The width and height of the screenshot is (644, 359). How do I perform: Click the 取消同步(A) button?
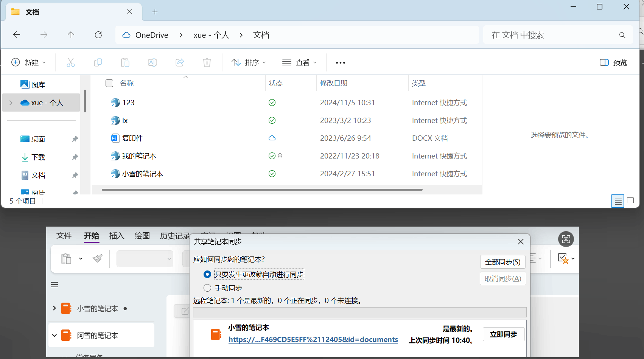pos(503,279)
